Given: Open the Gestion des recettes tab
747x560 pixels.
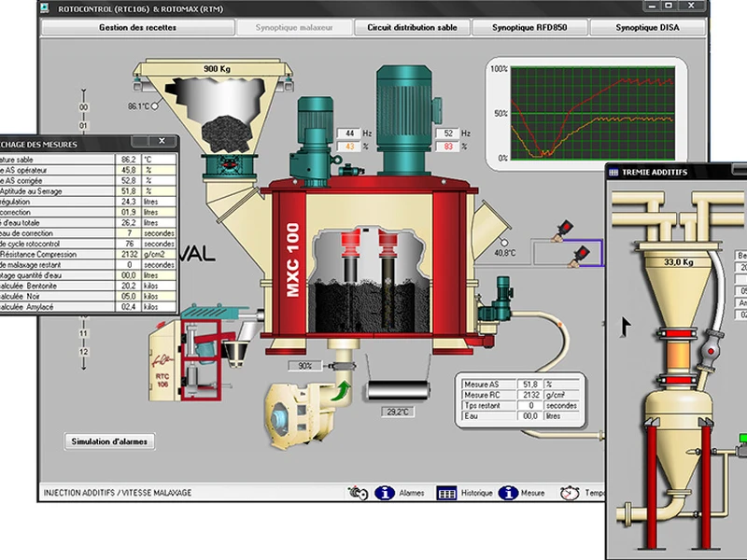Looking at the screenshot, I should [x=137, y=28].
